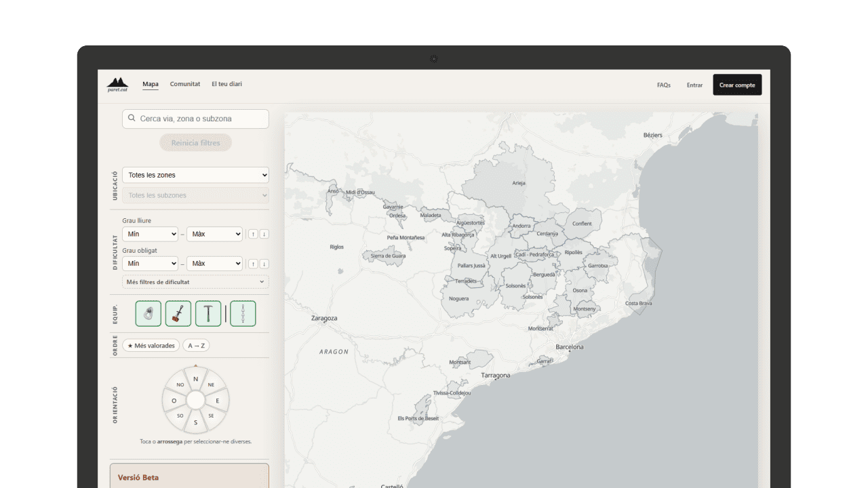Viewport: 868px width, 488px height.
Task: Click the paret.cat mountain logo
Action: [x=117, y=85]
